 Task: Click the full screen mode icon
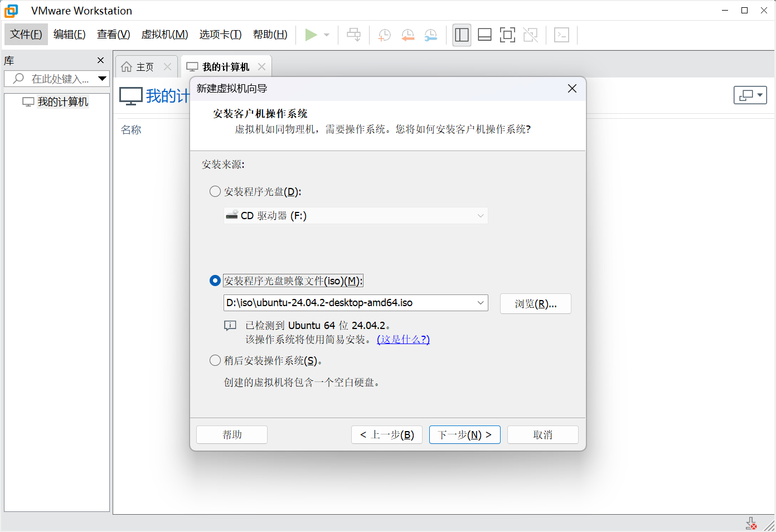[x=507, y=35]
